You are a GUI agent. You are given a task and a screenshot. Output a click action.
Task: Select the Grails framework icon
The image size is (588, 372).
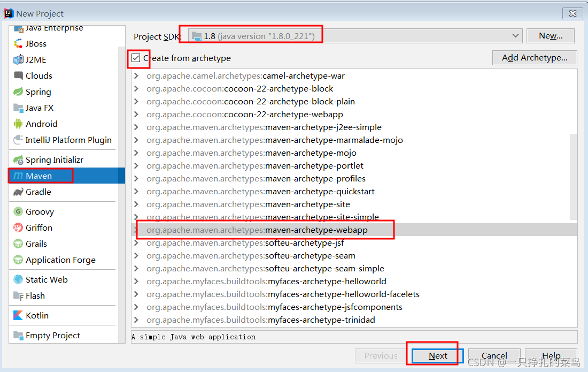[19, 244]
